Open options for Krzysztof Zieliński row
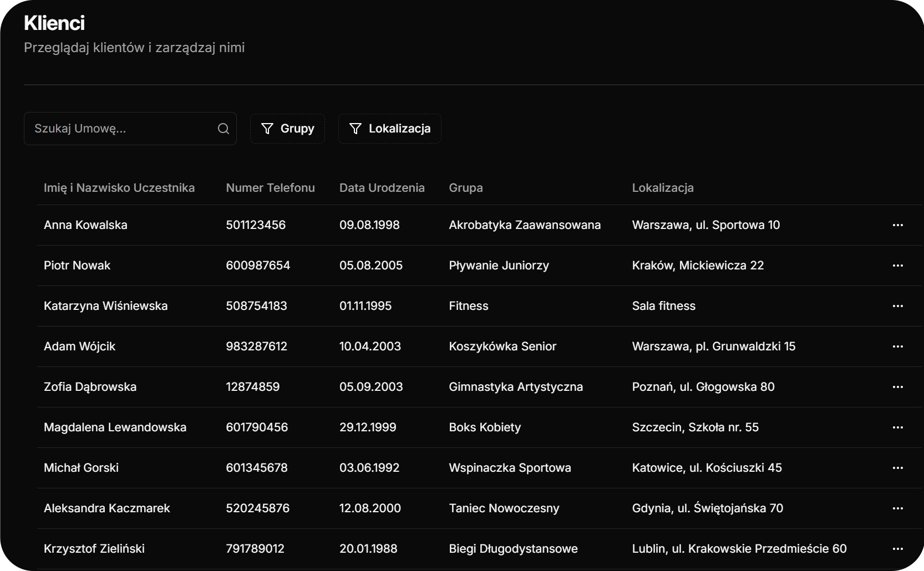The width and height of the screenshot is (924, 571). coord(897,549)
